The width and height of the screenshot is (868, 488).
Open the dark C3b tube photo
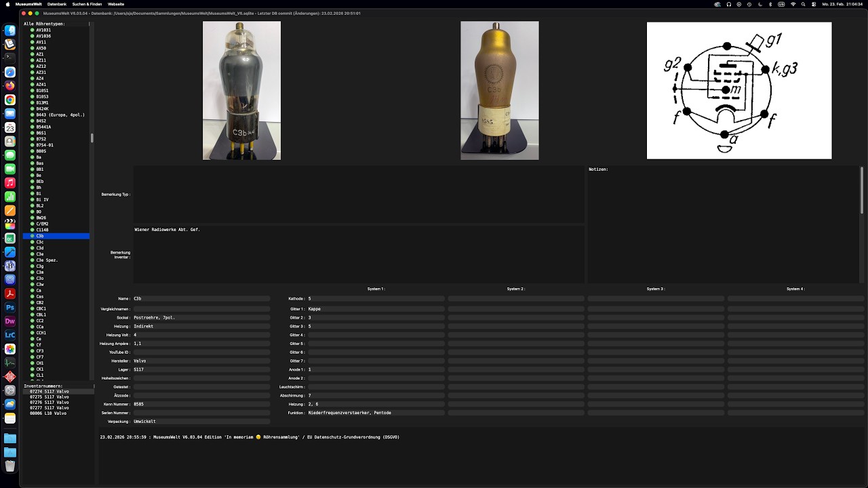[x=241, y=91]
